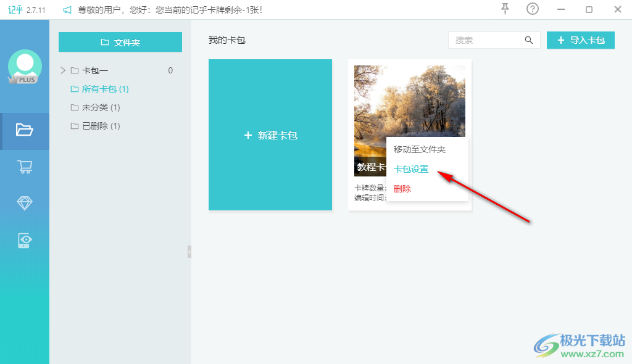
Task: Click the 导入卡包 button
Action: click(580, 40)
